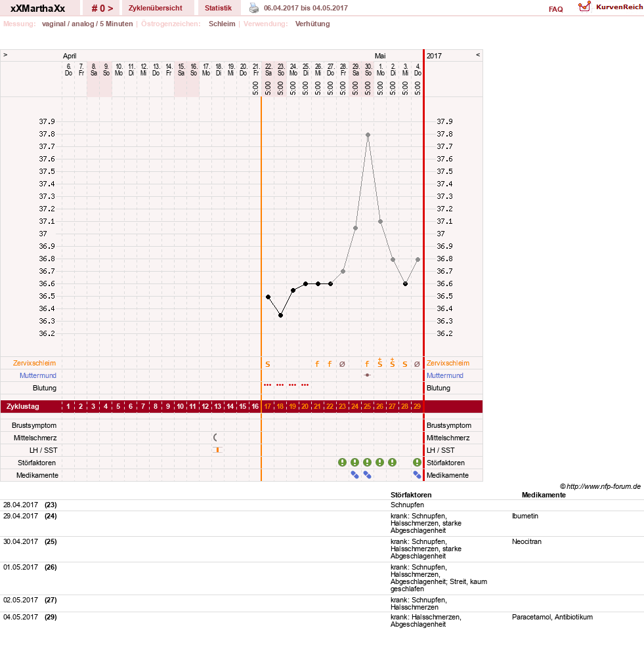Click the left Muttermund row label

(37, 375)
